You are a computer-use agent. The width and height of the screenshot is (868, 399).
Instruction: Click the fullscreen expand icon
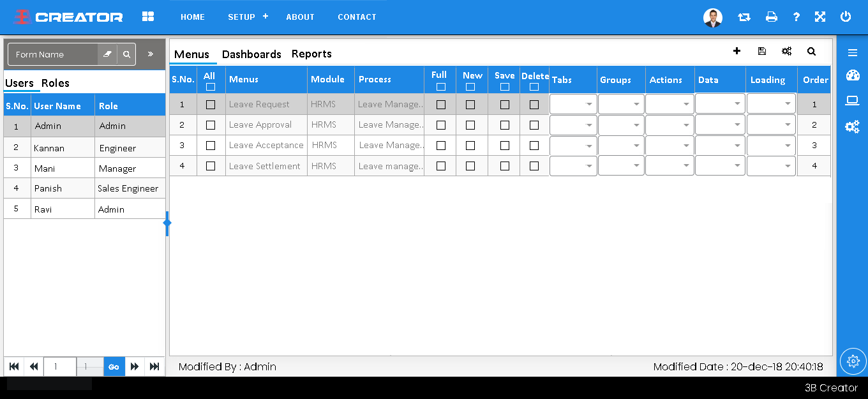820,17
